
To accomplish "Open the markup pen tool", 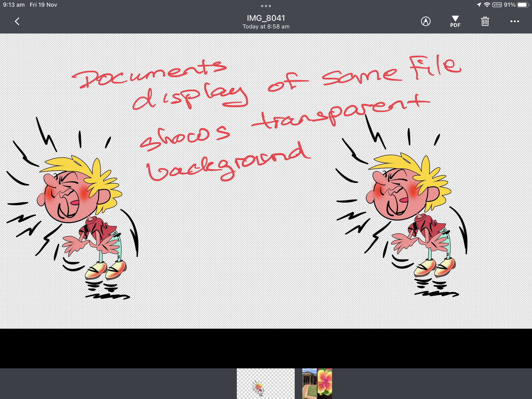I will click(x=426, y=21).
